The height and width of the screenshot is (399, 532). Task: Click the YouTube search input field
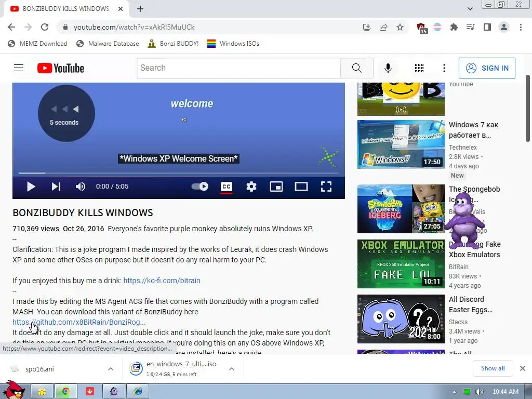(238, 68)
